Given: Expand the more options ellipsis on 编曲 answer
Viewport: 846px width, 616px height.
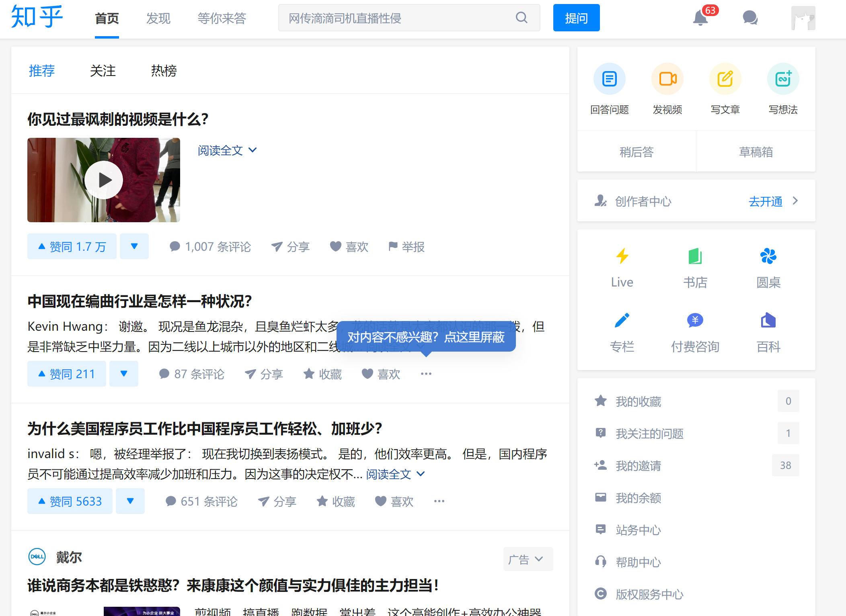Looking at the screenshot, I should [426, 374].
